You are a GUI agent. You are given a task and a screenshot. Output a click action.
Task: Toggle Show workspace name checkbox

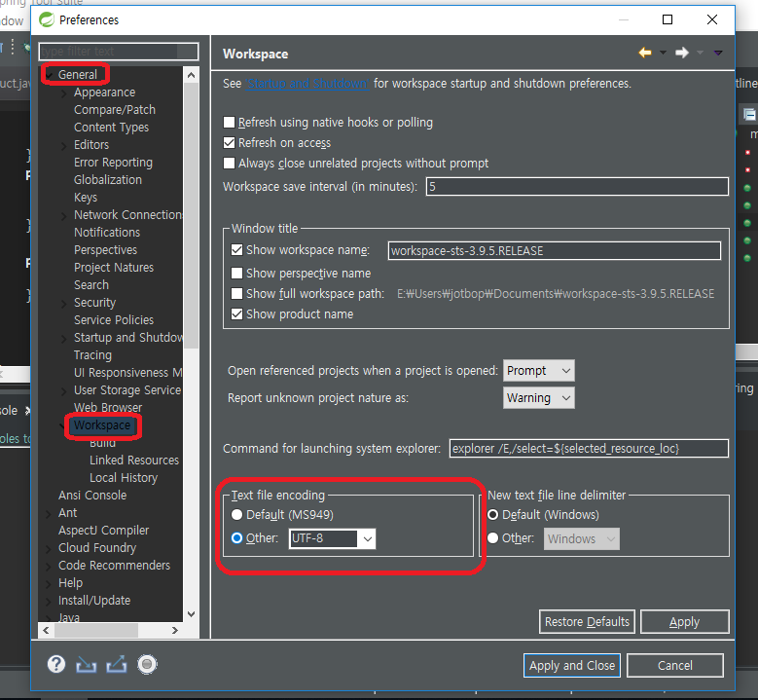[x=236, y=249]
